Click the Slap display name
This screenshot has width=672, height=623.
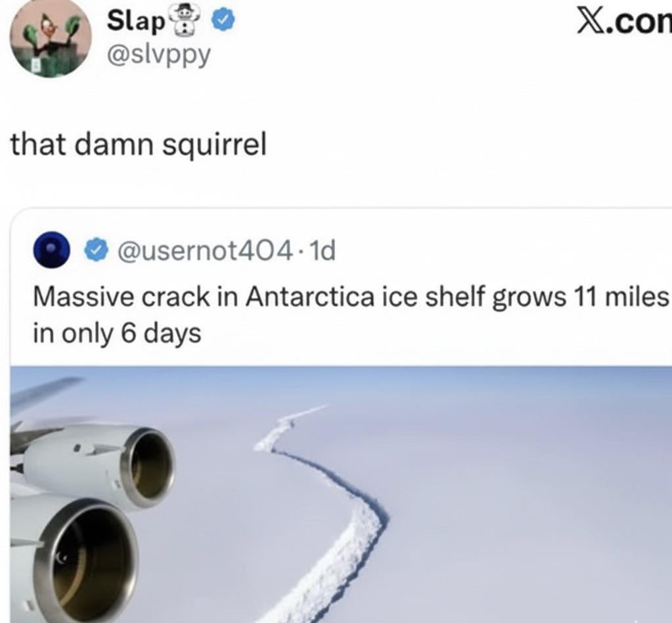pos(136,20)
